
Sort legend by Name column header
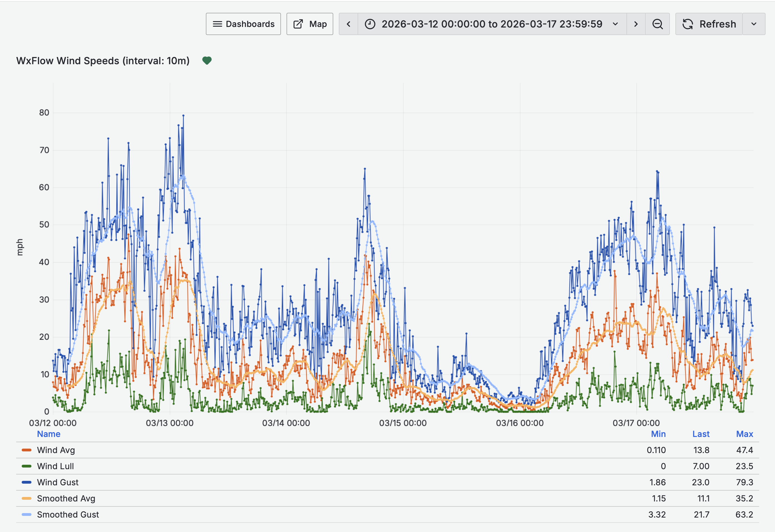[x=49, y=434]
